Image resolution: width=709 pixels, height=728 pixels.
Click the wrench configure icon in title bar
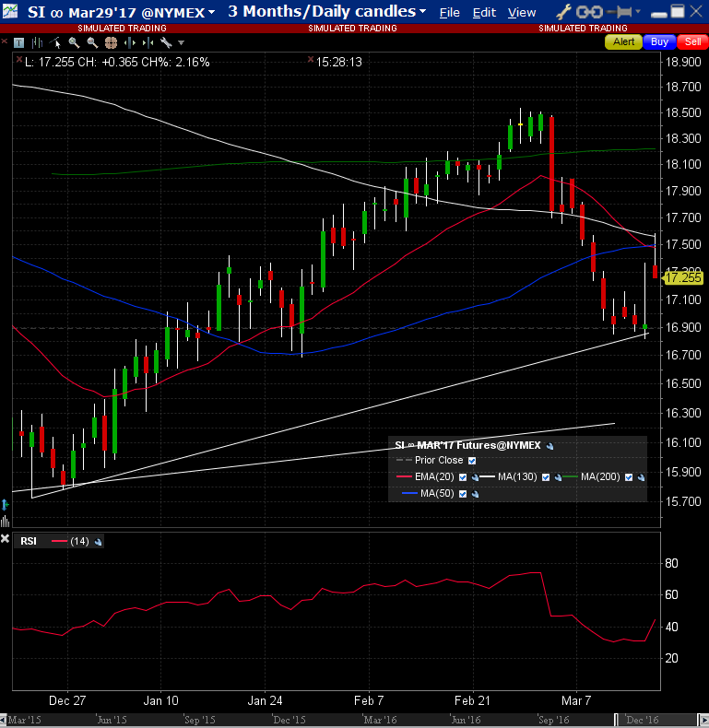point(564,12)
